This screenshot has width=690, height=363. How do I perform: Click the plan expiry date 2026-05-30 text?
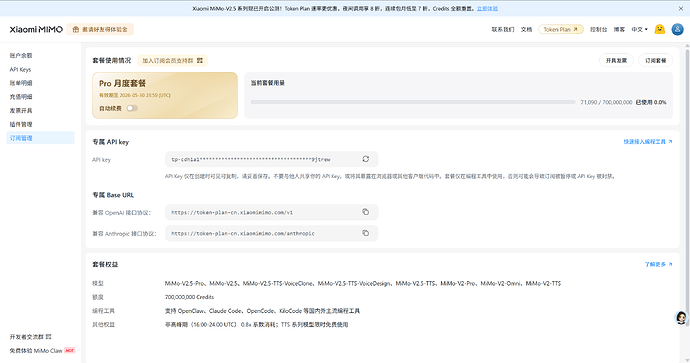point(135,95)
